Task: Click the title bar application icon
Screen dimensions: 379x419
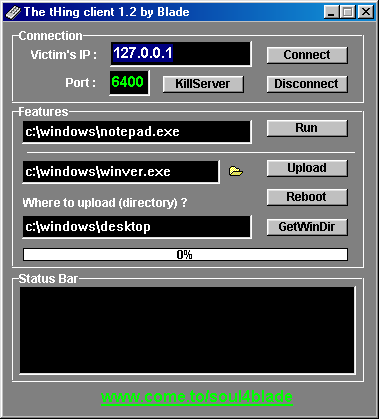Action: tap(13, 12)
